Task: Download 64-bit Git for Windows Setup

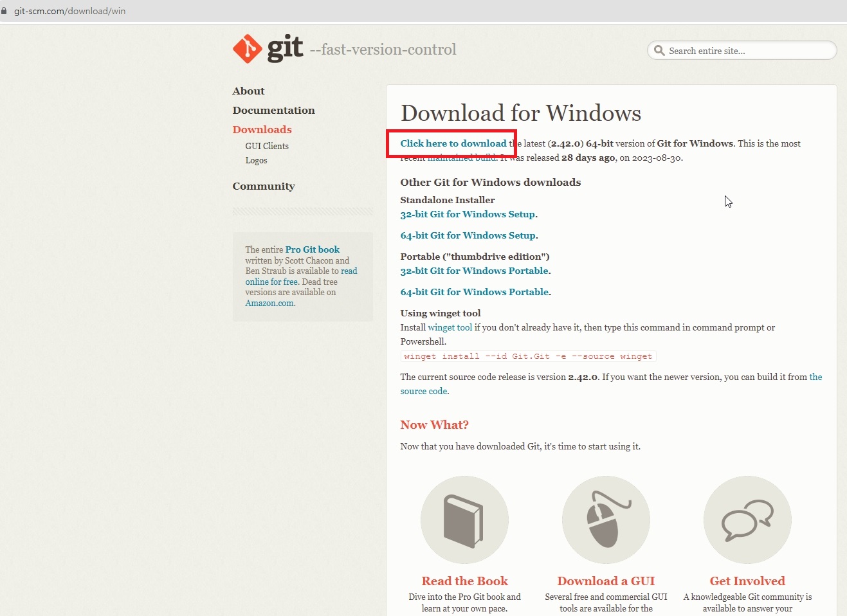Action: (468, 235)
